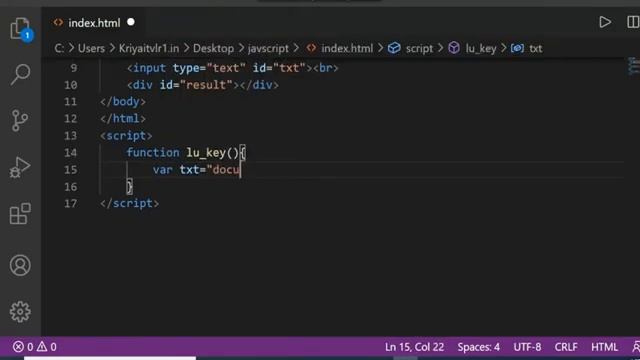640x360 pixels.
Task: Click line number 13 in the gutter
Action: [x=70, y=136]
